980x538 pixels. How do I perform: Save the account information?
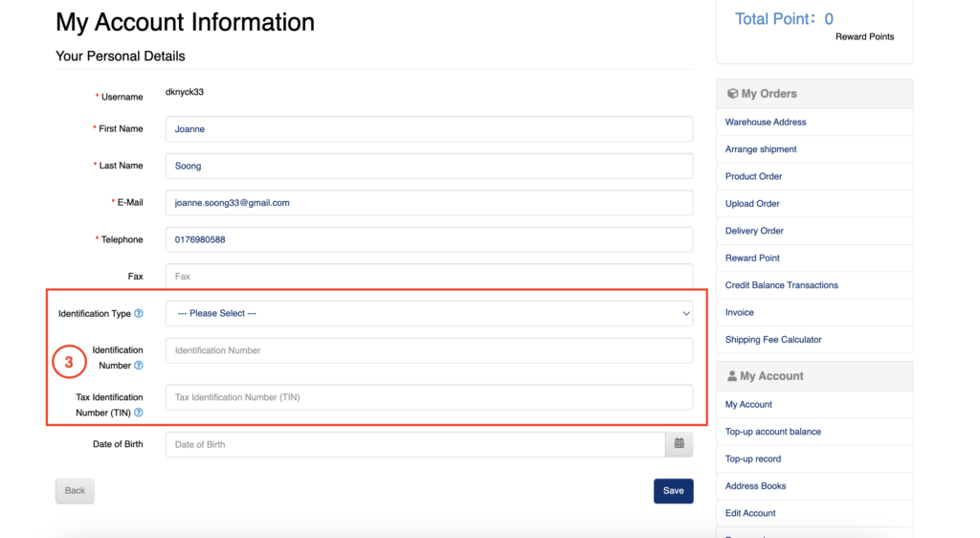pos(673,490)
